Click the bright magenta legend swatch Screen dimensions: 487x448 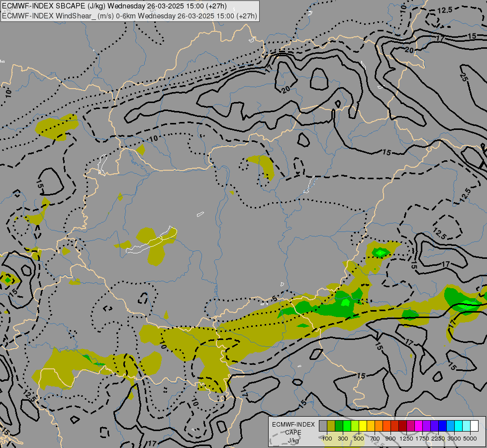(x=419, y=426)
